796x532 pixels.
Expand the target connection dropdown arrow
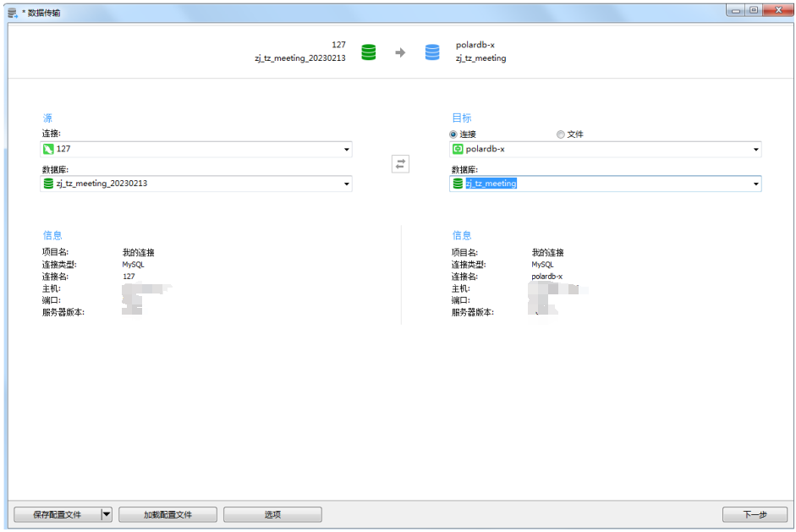pyautogui.click(x=755, y=151)
